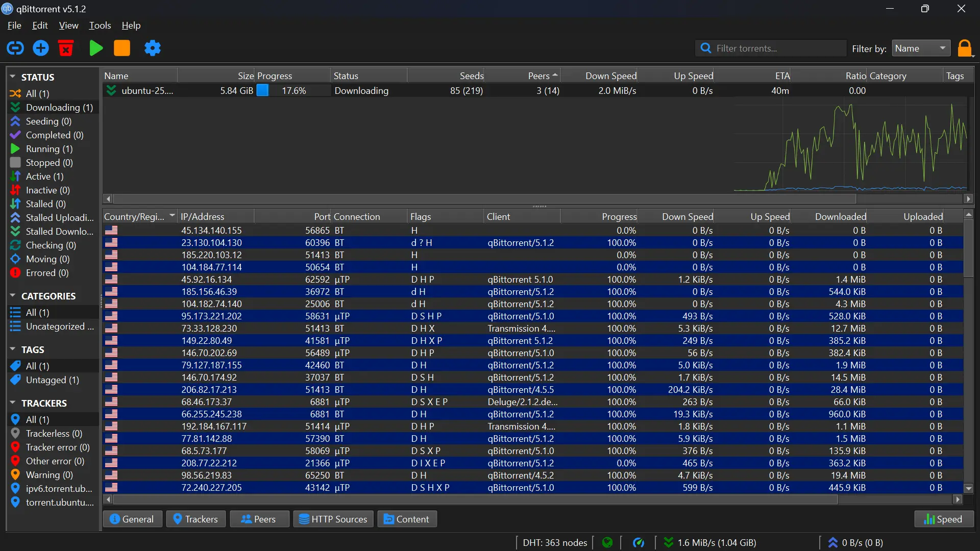
Task: Collapse the TAGS section
Action: click(13, 349)
